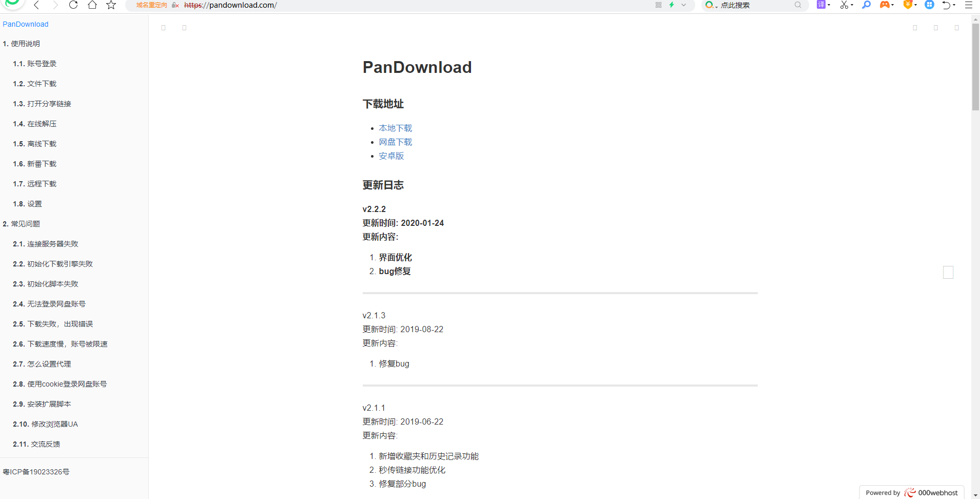Open the orange game controller icon

[x=885, y=5]
